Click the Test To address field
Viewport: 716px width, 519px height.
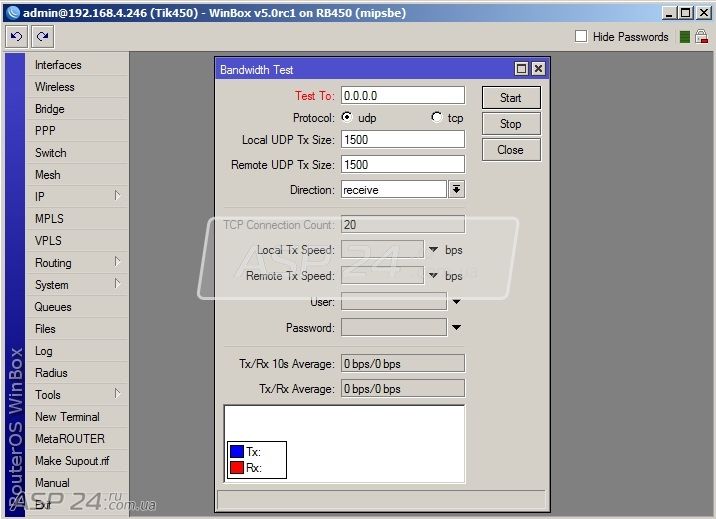tap(403, 95)
